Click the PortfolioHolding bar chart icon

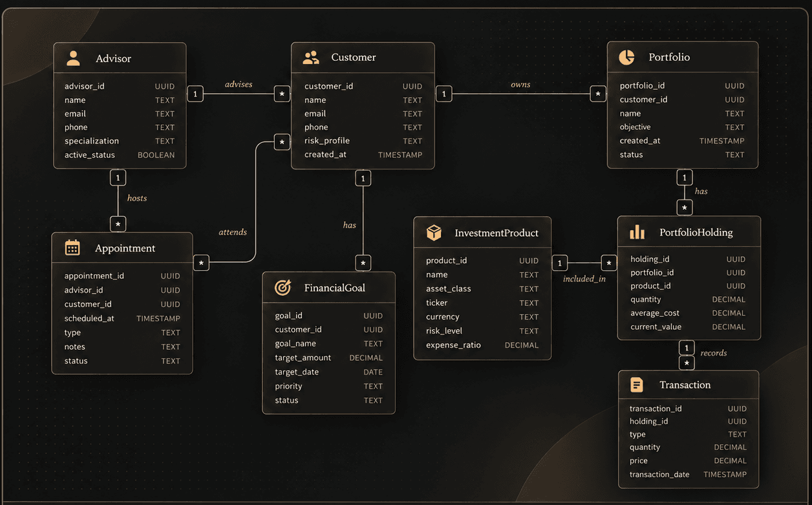pyautogui.click(x=637, y=232)
